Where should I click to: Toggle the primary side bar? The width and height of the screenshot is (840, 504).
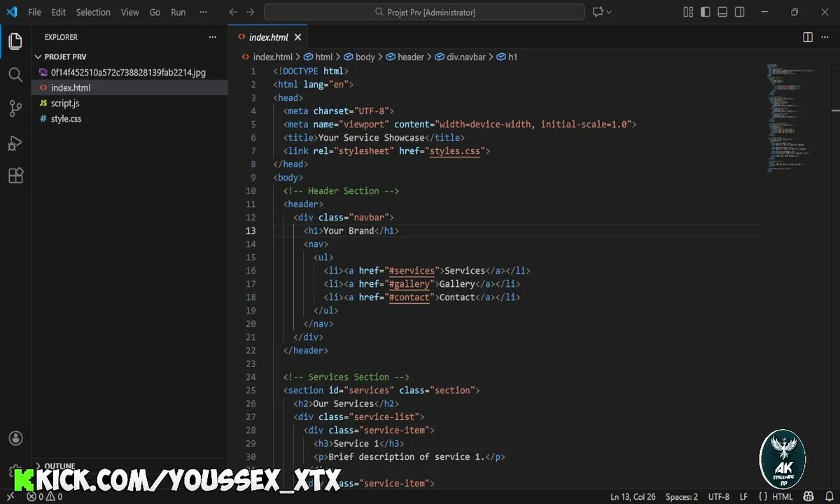(x=706, y=12)
